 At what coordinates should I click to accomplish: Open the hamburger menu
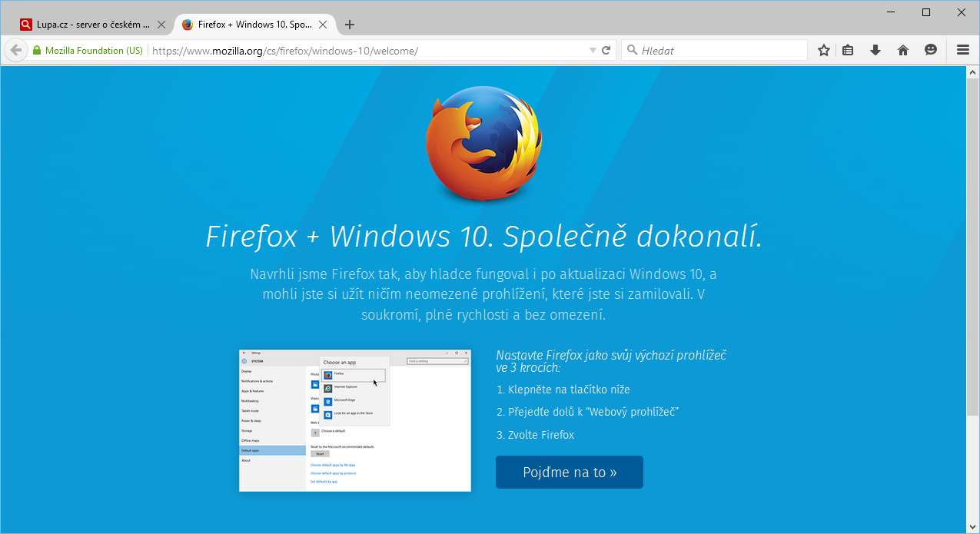click(962, 50)
